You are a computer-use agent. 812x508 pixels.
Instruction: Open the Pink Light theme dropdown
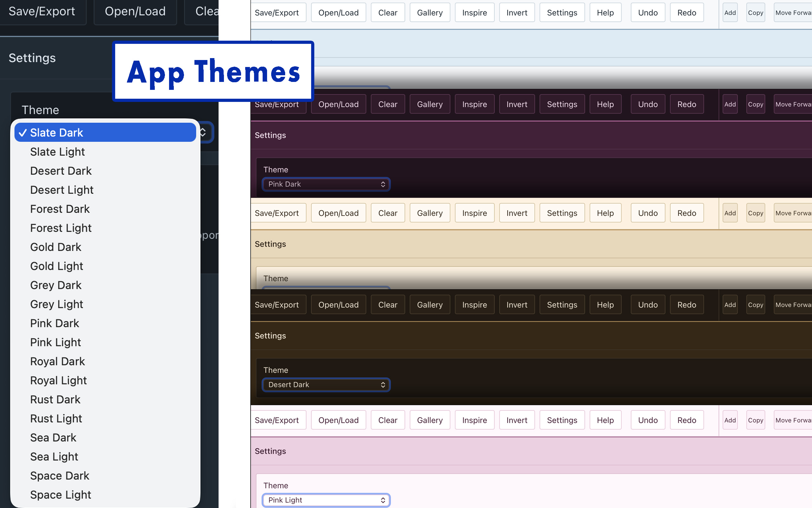coord(326,500)
